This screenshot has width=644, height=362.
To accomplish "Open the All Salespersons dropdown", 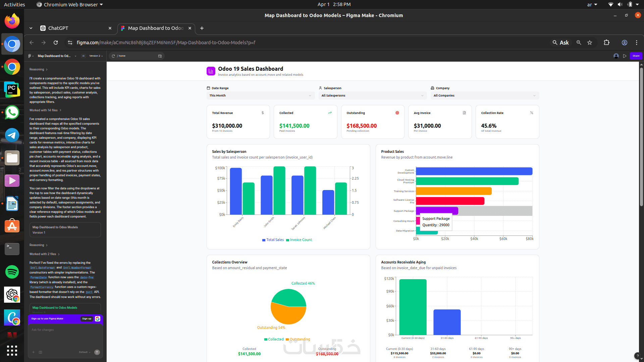I will 373,96.
